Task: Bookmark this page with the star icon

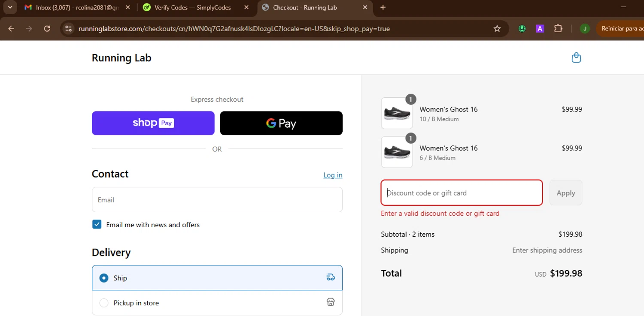Action: point(497,29)
